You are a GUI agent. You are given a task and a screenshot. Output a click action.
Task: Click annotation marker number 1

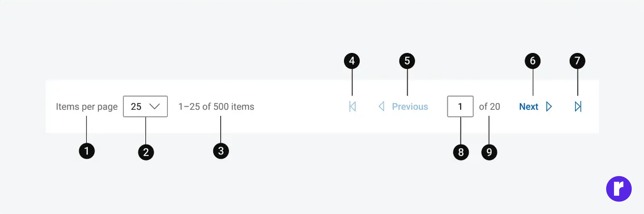coord(87,151)
